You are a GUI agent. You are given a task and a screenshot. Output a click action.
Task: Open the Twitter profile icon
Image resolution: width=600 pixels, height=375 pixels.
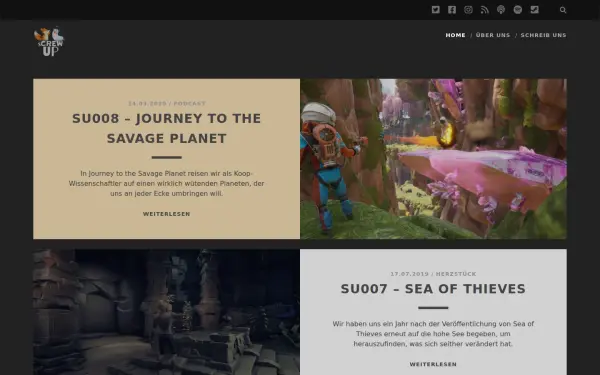(x=435, y=10)
